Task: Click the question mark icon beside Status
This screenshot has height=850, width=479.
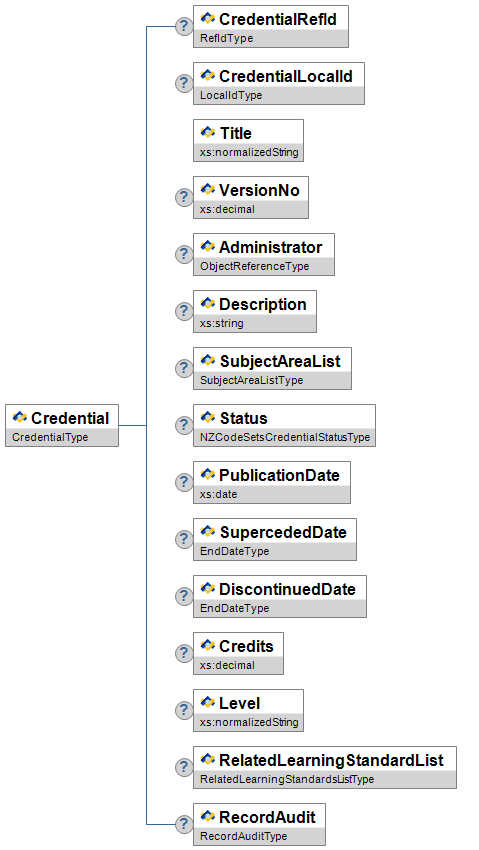Action: (x=184, y=425)
